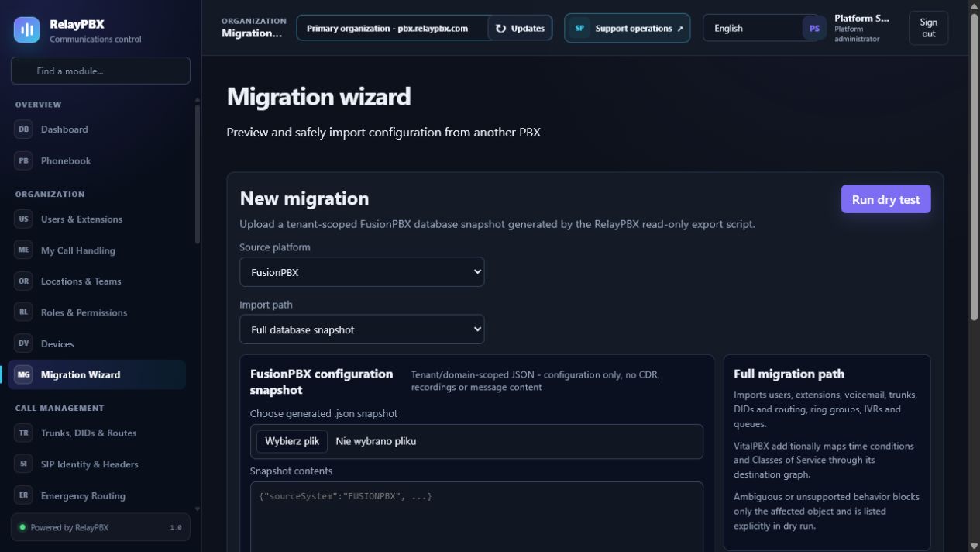Click the main page vertical scrollbar
This screenshot has height=552, width=980.
(x=974, y=167)
